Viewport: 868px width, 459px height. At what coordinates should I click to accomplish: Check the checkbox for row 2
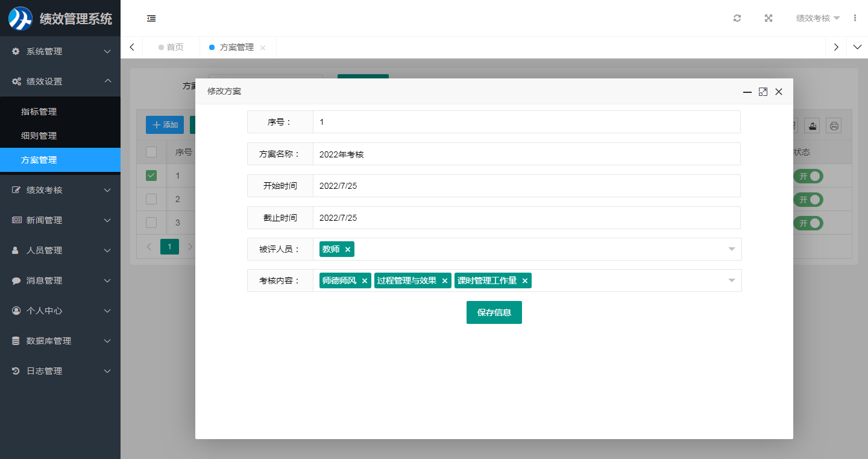coord(151,199)
